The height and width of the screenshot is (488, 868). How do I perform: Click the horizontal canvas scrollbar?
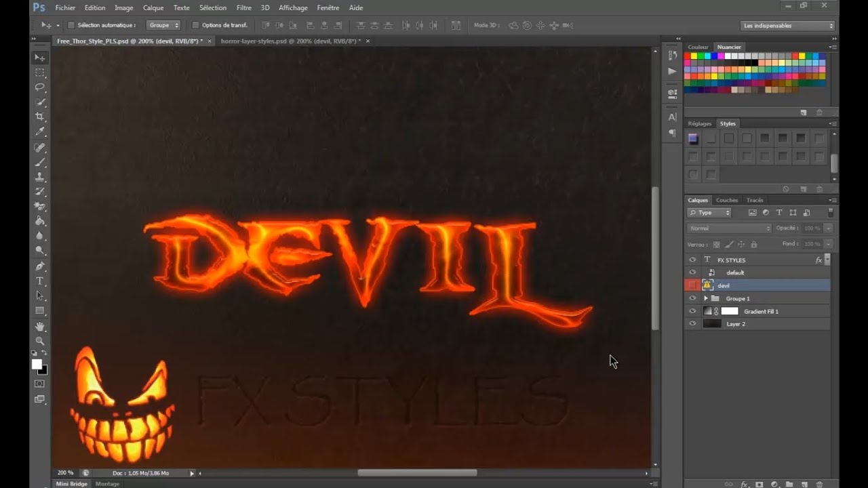(x=417, y=473)
